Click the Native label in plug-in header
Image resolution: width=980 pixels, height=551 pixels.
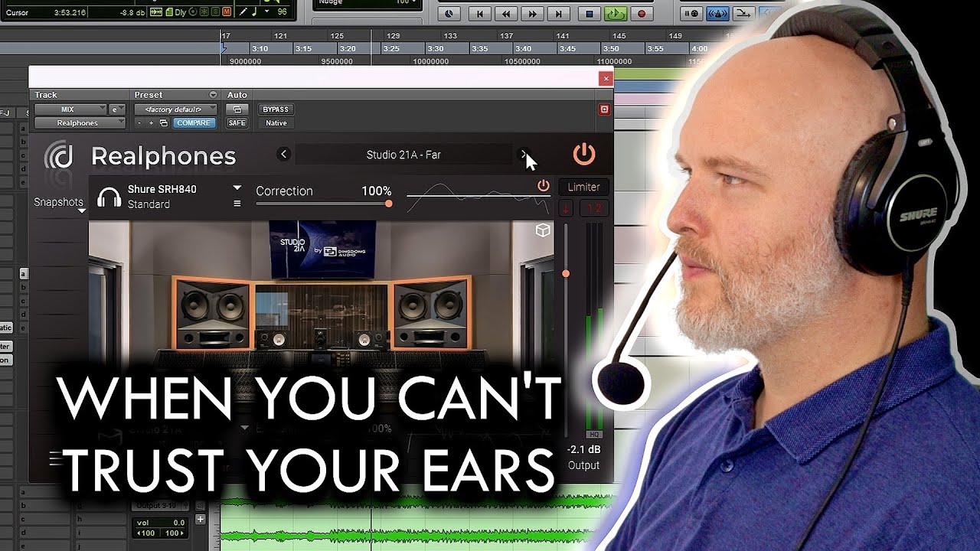276,122
